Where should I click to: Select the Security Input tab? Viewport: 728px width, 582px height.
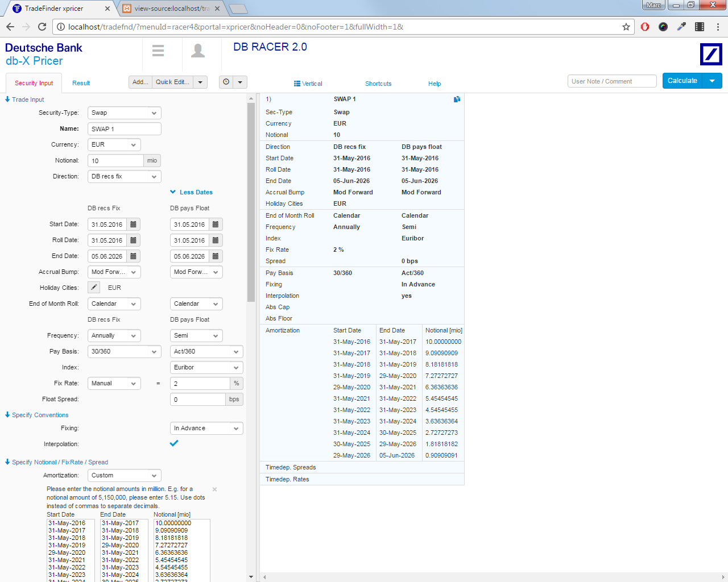[34, 83]
